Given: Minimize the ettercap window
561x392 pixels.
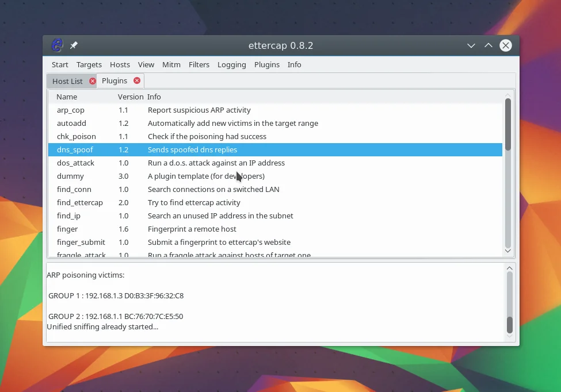Looking at the screenshot, I should click(x=471, y=45).
